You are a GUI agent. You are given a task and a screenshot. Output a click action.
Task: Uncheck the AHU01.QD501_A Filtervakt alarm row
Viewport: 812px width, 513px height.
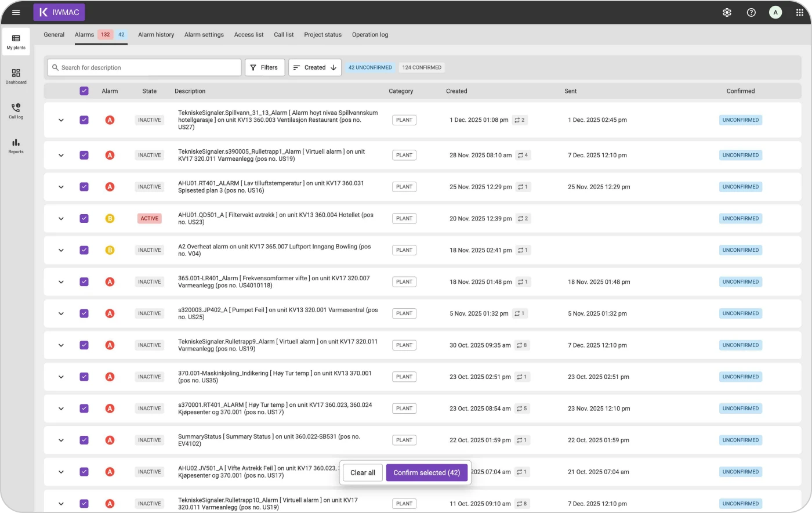[84, 219]
